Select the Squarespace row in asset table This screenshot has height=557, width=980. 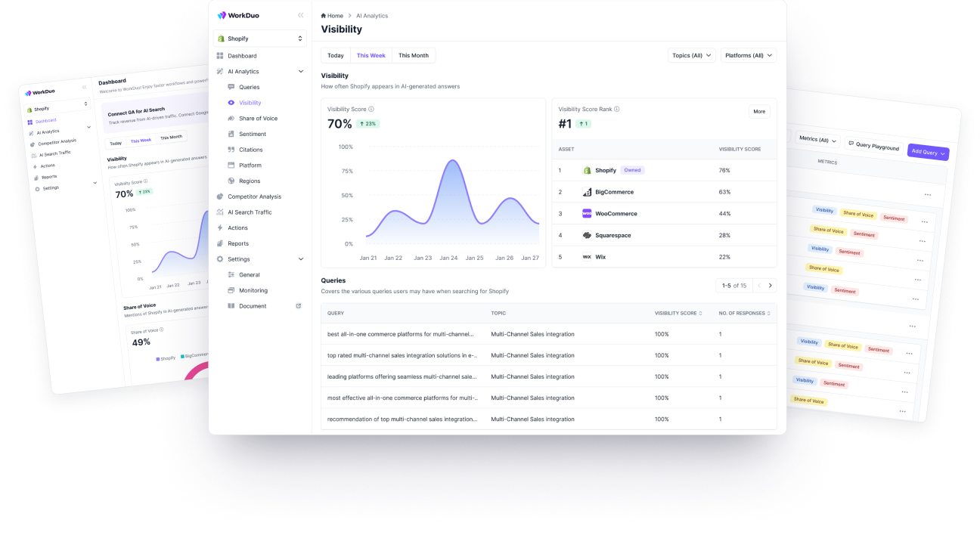(664, 235)
